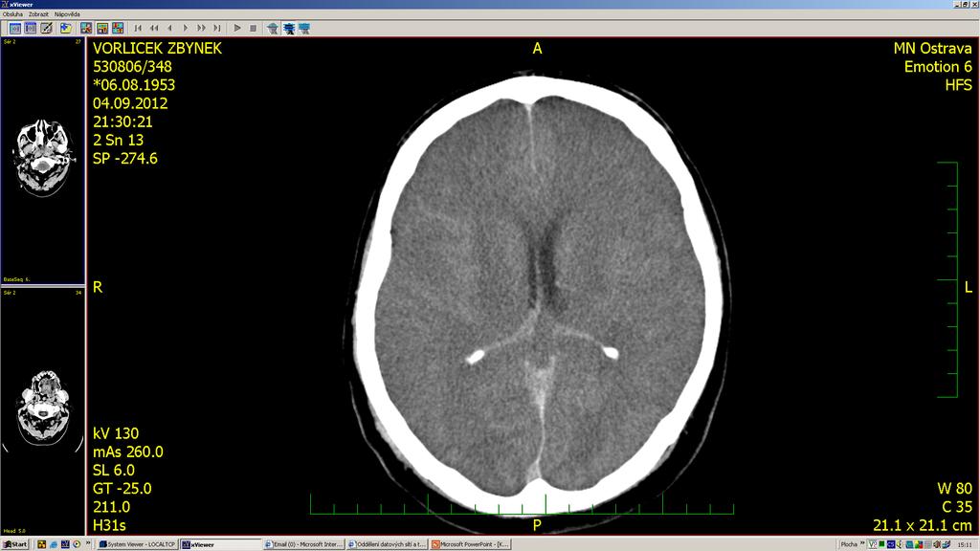Switch to Microsoft PowerPoint taskbar button

[470, 544]
